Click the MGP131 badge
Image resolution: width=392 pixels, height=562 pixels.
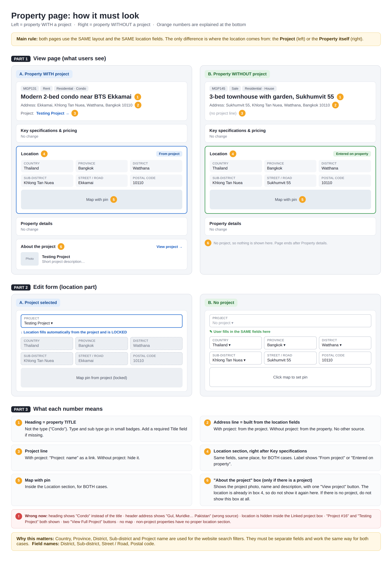30,89
